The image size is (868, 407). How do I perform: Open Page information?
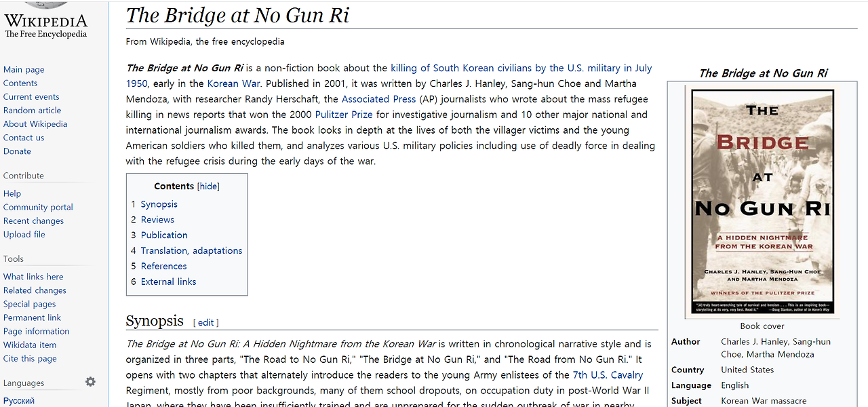tap(36, 331)
